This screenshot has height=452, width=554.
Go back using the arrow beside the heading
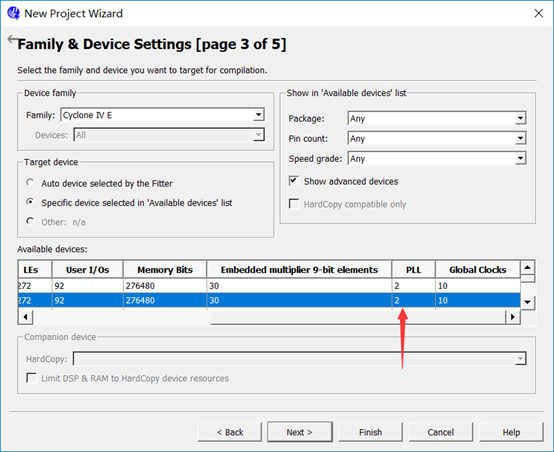[x=13, y=39]
